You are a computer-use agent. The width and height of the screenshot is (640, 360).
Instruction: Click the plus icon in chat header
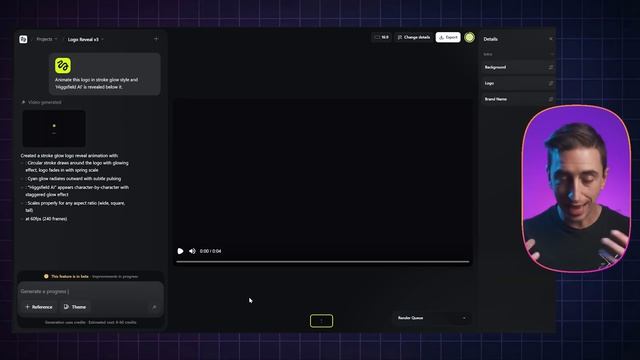(156, 39)
